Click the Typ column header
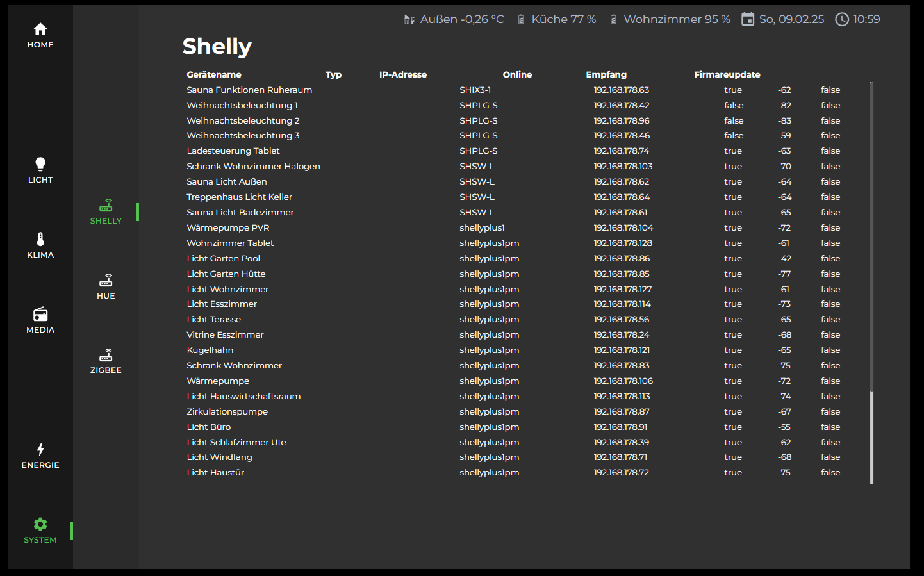 click(x=333, y=74)
